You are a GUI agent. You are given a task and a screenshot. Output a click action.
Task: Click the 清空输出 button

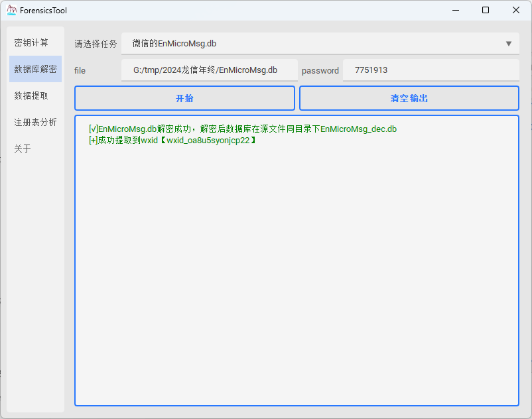point(409,98)
